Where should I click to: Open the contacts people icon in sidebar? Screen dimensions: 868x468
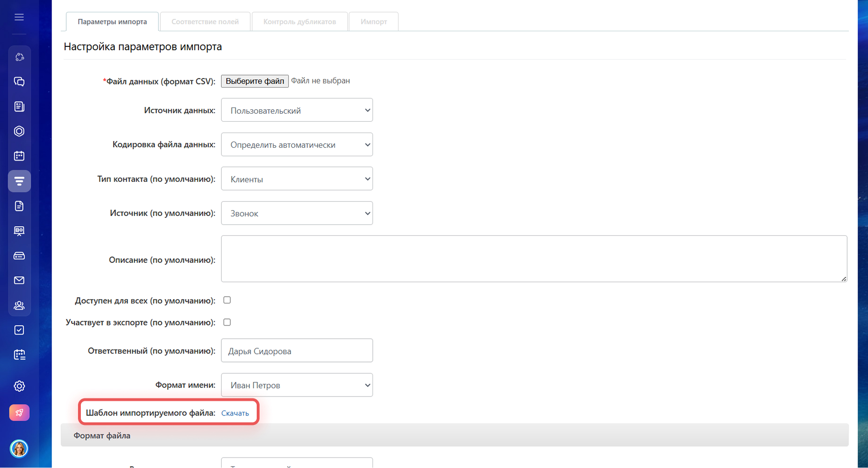coord(19,306)
